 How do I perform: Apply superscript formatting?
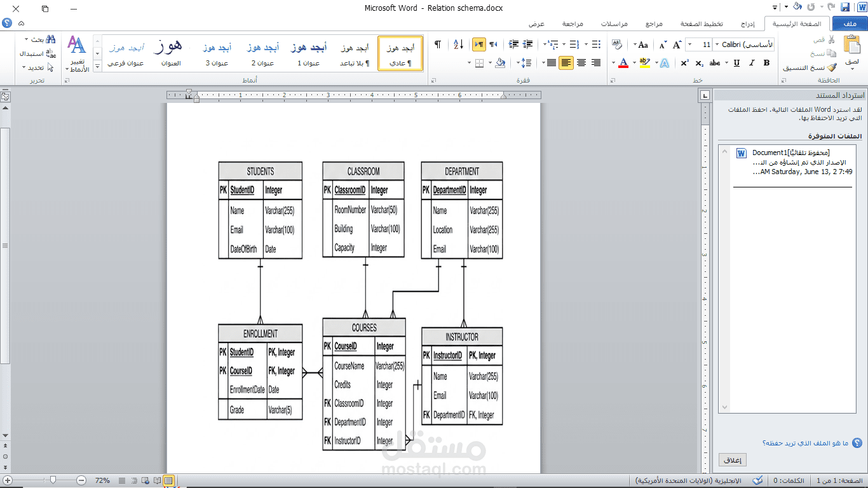coord(684,63)
